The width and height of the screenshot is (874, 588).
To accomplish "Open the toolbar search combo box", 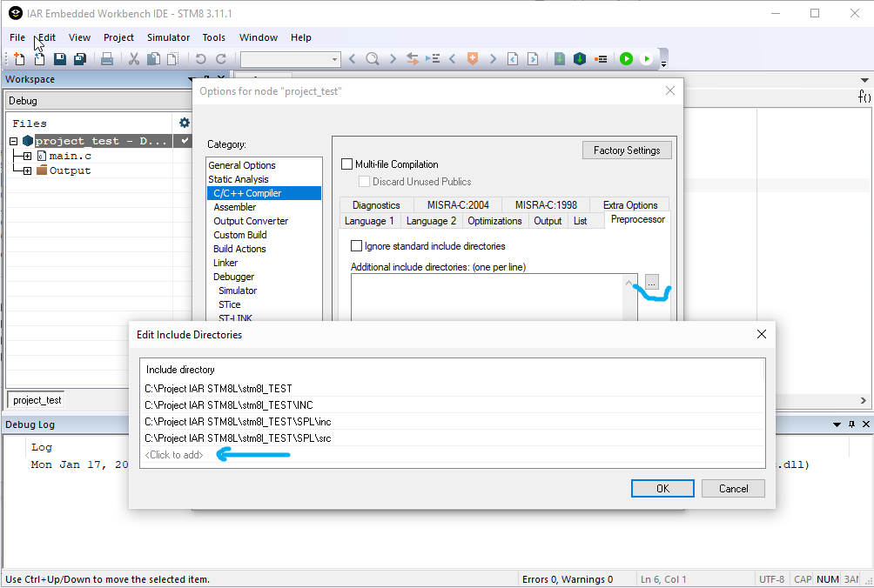I will pos(291,59).
